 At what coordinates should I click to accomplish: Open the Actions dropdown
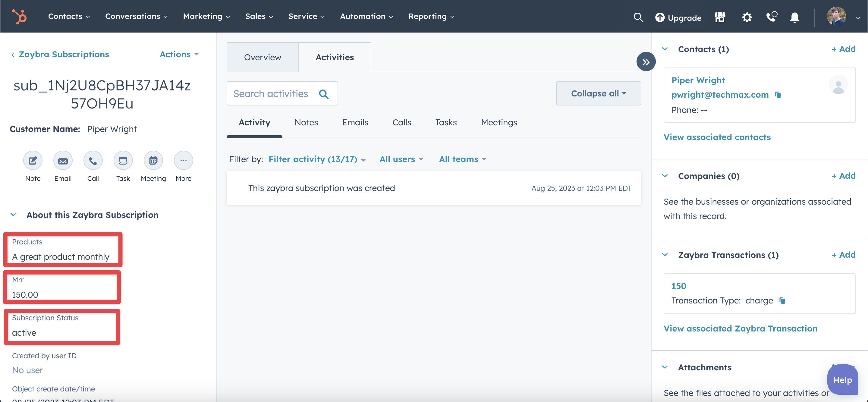coord(179,54)
